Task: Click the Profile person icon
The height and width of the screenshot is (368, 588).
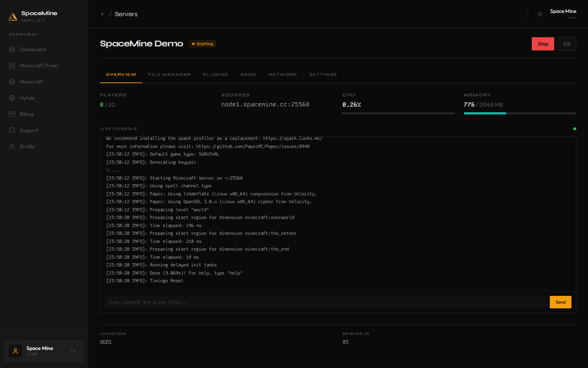Action: 12,146
